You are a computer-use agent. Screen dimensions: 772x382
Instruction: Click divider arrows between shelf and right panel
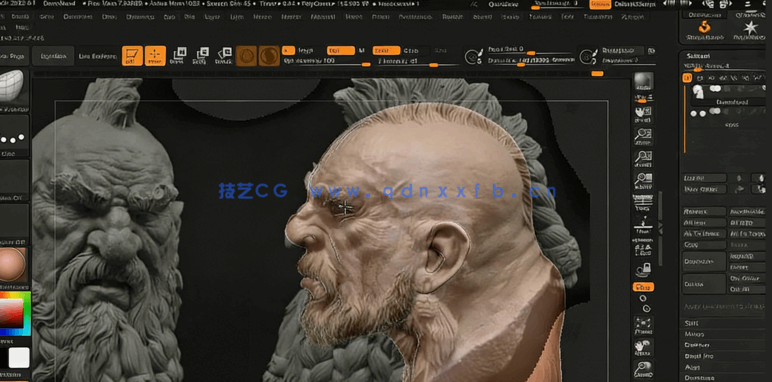(x=661, y=227)
